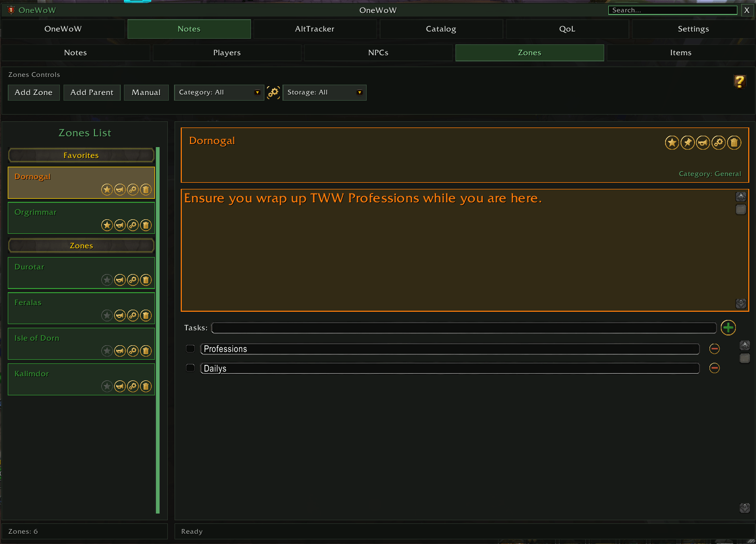Screen dimensions: 756x544
Task: Click trash icon on Dornogal list card
Action: point(146,189)
